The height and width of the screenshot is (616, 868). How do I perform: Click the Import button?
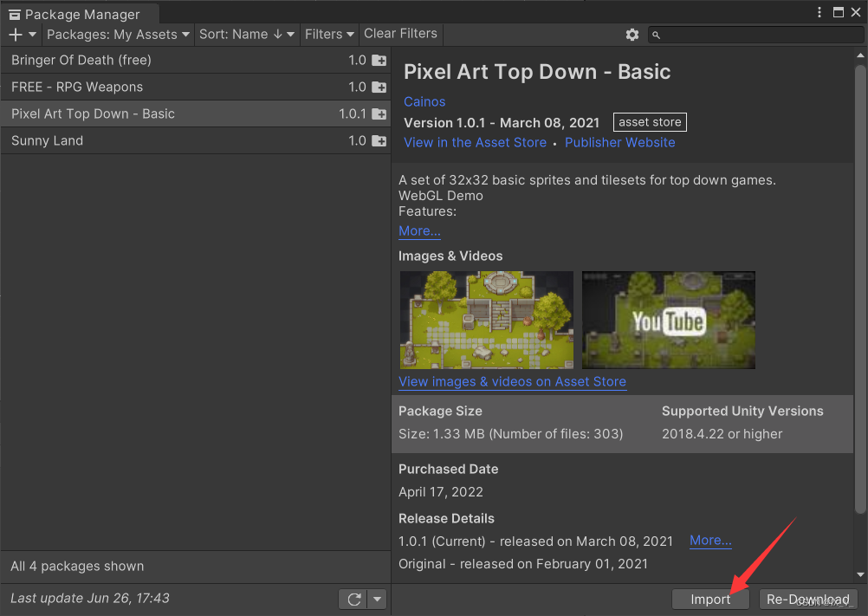tap(710, 600)
